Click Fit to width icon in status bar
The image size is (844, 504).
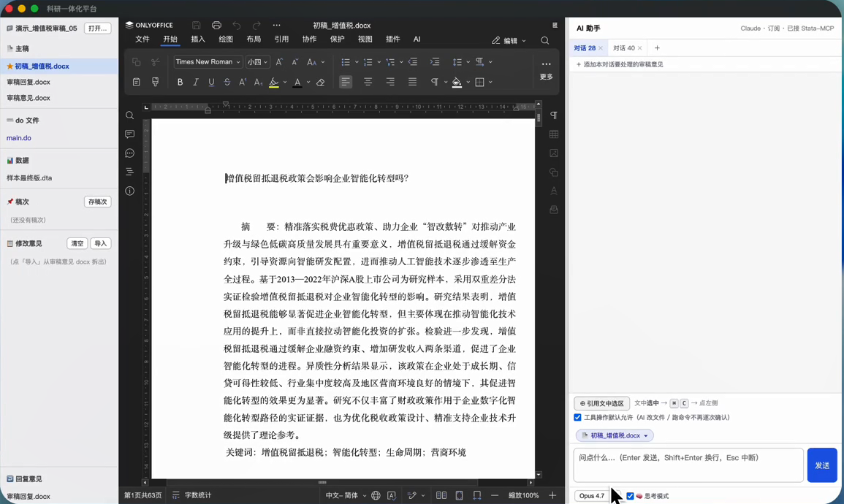477,495
